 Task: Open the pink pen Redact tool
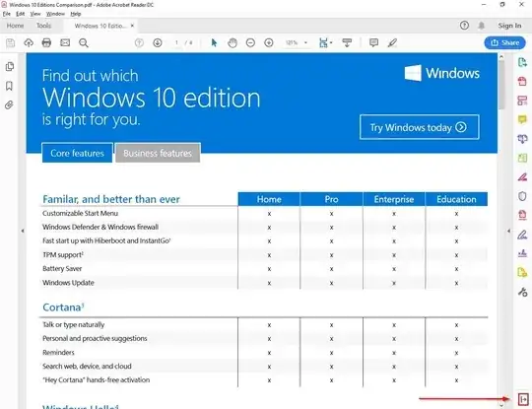[522, 176]
